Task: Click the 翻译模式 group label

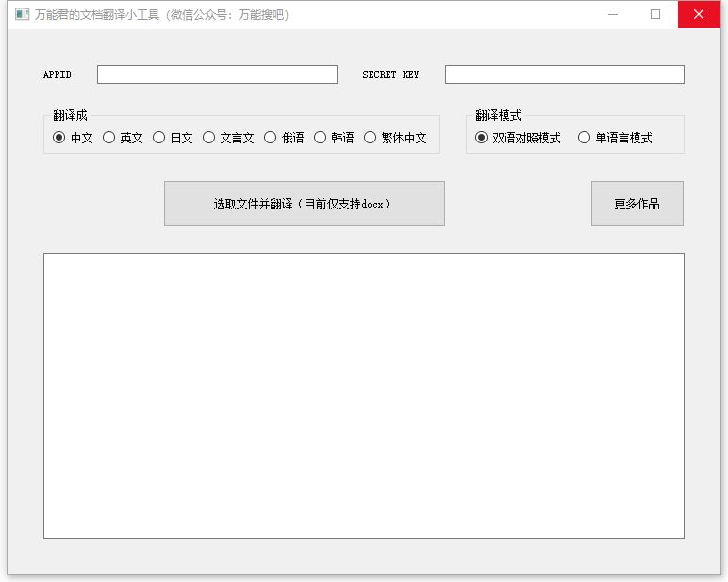Action: pos(498,115)
